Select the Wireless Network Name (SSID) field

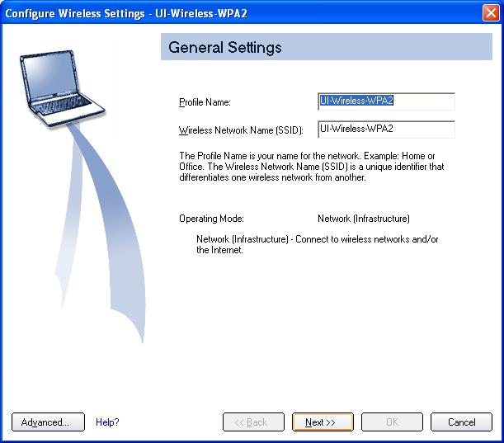tap(386, 130)
